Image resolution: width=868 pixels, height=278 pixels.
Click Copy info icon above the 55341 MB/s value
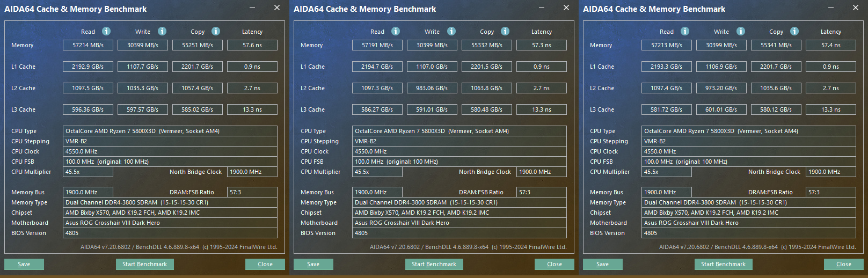(x=794, y=31)
